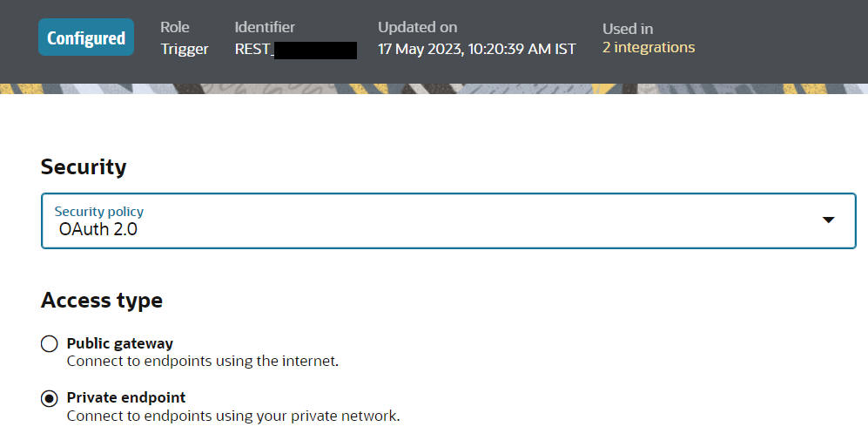This screenshot has height=447, width=868.
Task: Open the Security policy dropdown arrow
Action: click(x=828, y=220)
